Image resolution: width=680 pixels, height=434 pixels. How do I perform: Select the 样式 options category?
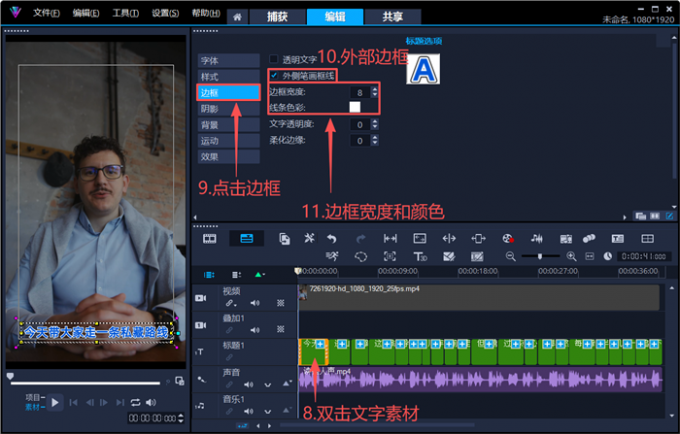click(229, 77)
